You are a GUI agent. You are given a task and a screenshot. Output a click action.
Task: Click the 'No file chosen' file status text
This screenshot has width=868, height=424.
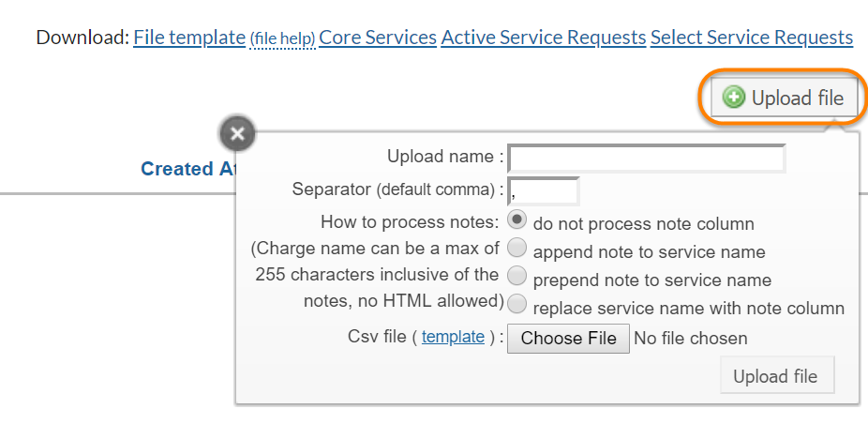pos(691,338)
